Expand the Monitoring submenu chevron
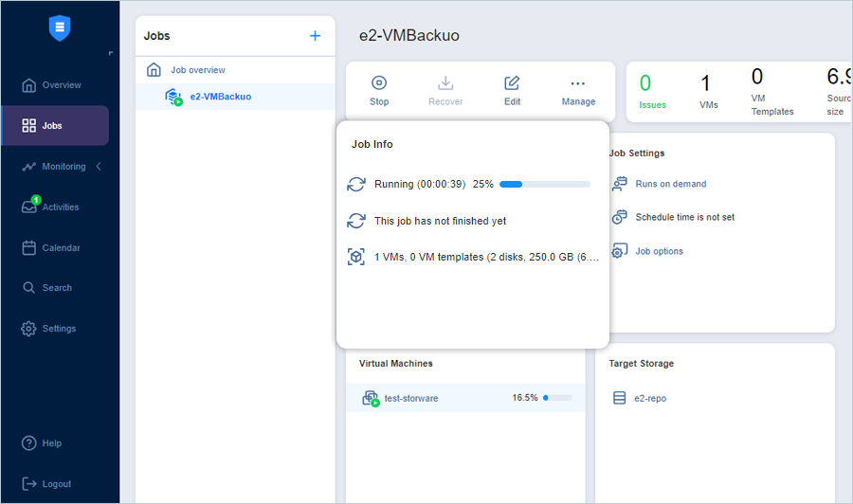Image resolution: width=853 pixels, height=504 pixels. 99,167
